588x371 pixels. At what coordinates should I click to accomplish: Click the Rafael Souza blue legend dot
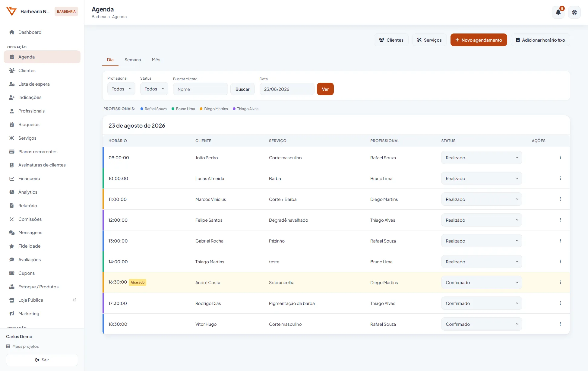(142, 109)
